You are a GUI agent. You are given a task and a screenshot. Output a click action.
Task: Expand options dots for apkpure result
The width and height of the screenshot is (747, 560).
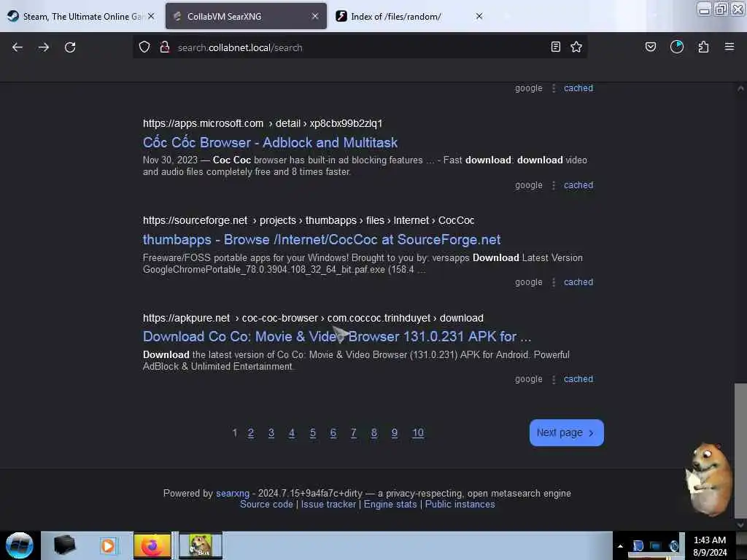coord(554,379)
